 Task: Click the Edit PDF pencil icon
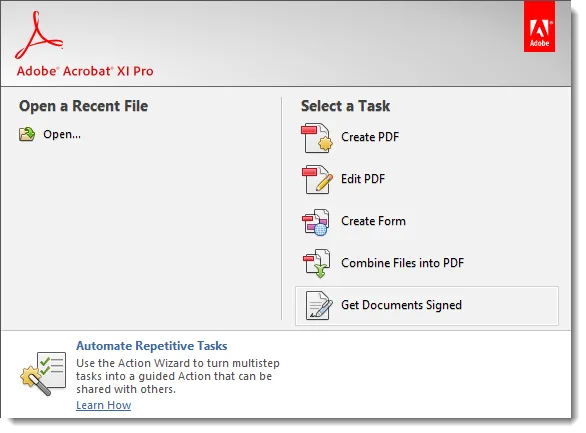pos(317,180)
